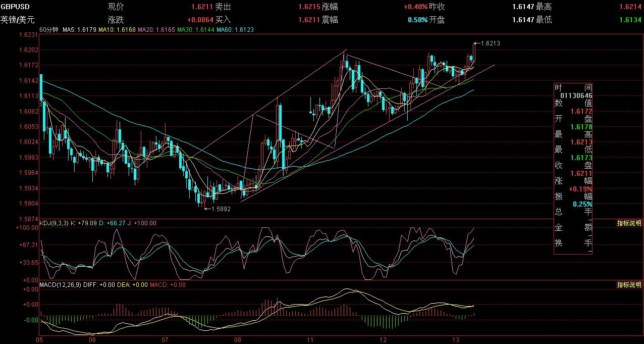
Task: Click the 指标说明 button on the KDJ panel
Action: [629, 223]
